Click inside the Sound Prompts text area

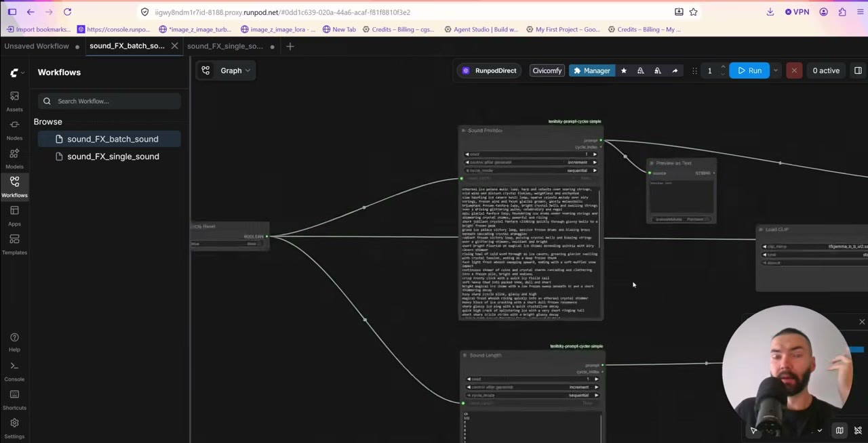(529, 252)
